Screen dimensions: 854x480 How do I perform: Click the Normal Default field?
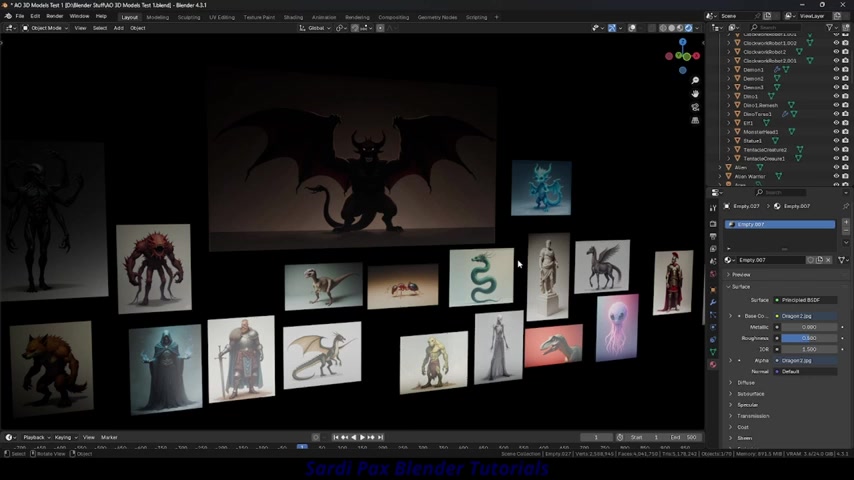(x=805, y=372)
